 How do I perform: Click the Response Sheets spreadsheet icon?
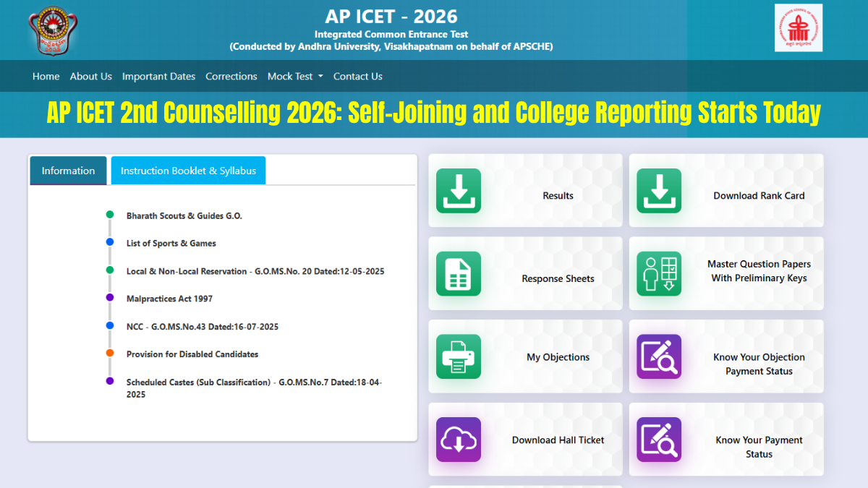pyautogui.click(x=459, y=274)
